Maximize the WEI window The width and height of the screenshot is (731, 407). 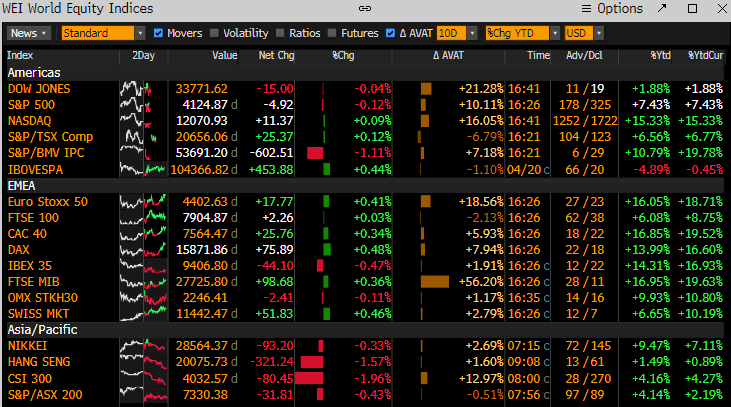[x=693, y=8]
